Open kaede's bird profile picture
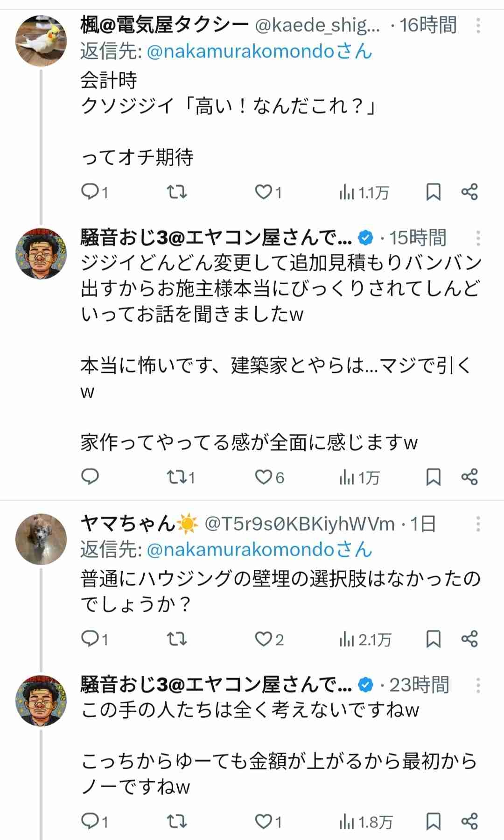The height and width of the screenshot is (840, 504). 41,41
